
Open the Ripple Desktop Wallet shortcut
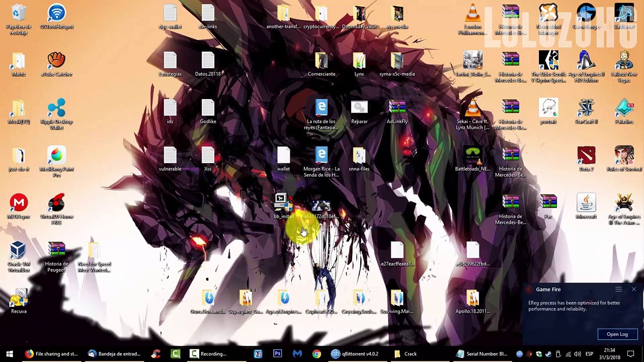click(x=56, y=115)
